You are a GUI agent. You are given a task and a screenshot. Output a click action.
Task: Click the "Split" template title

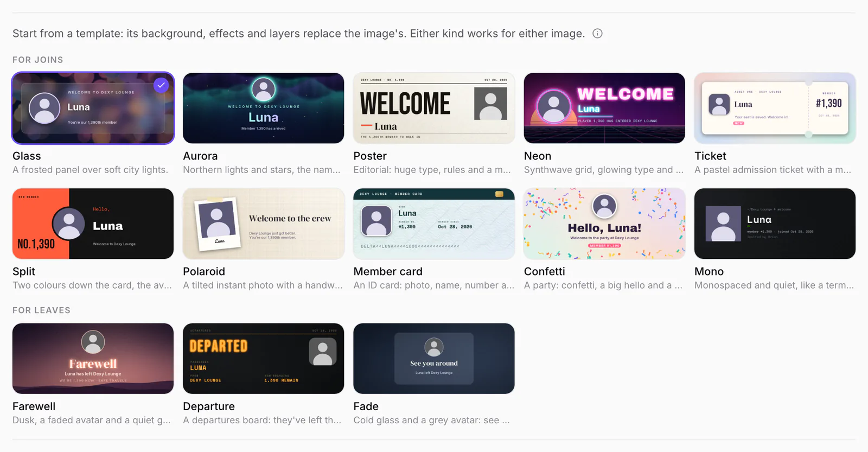[x=24, y=272]
